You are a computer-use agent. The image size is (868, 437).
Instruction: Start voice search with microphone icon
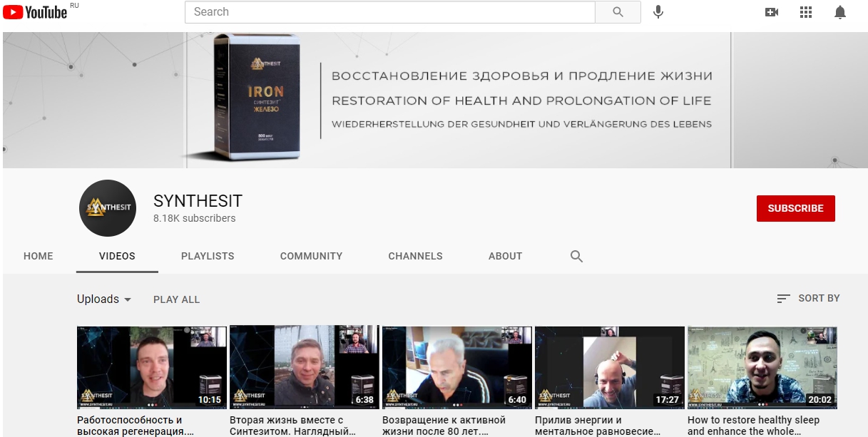coord(658,12)
